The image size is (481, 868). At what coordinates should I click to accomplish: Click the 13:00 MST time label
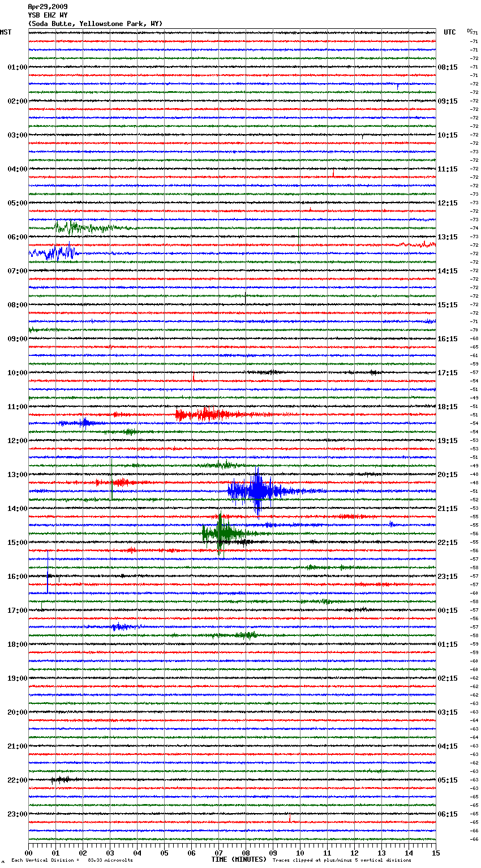[x=18, y=475]
